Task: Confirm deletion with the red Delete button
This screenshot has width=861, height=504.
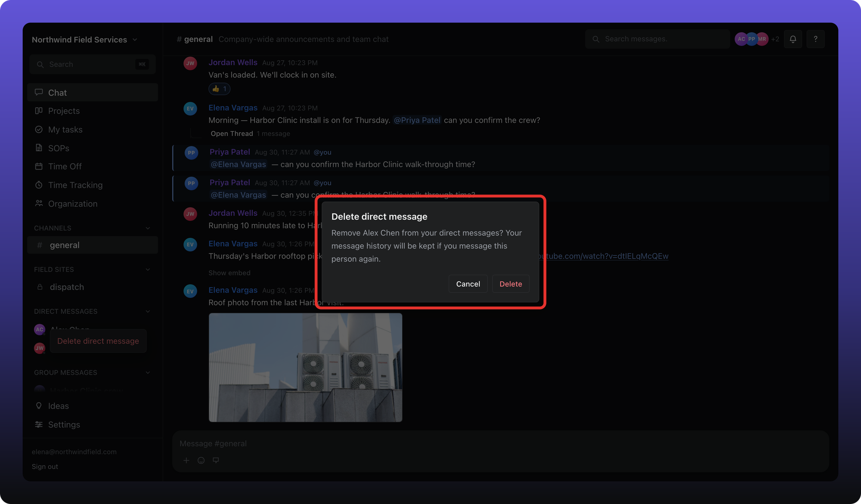Action: [511, 284]
